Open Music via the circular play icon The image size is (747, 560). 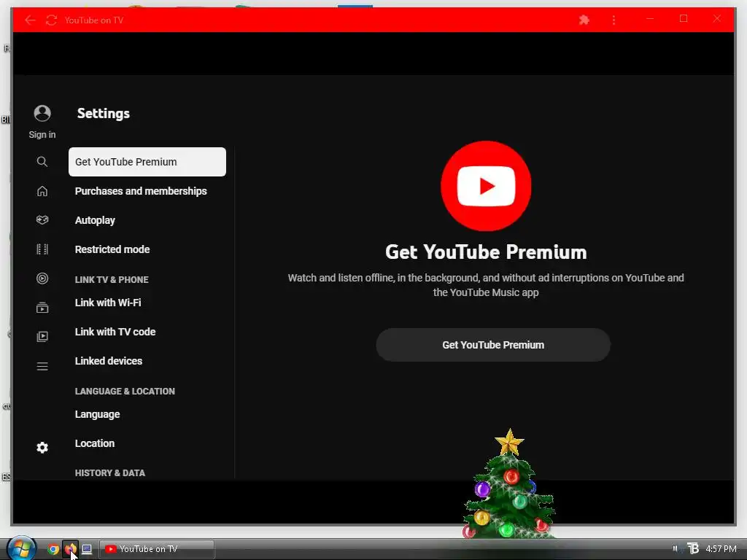tap(42, 279)
